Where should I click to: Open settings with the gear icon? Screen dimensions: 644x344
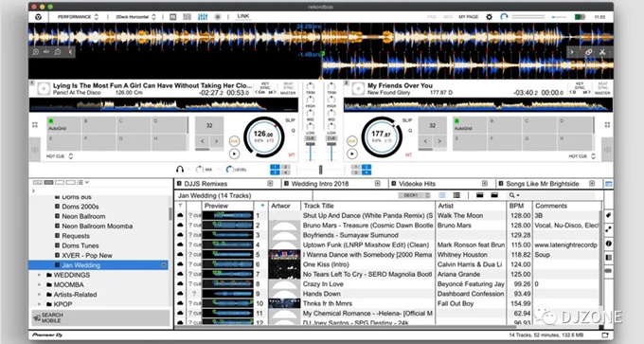pos(489,17)
